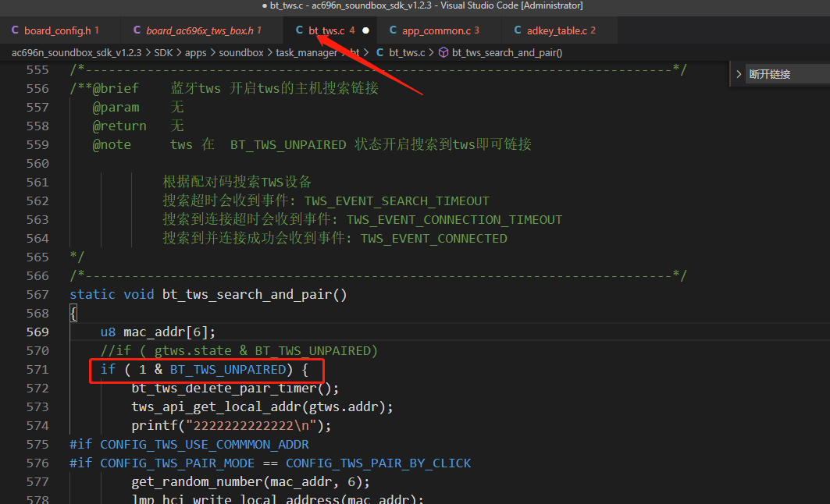Screen dimensions: 830x504
Task: Click the function name bt_tws_search_and_pair in code
Action: click(x=248, y=294)
